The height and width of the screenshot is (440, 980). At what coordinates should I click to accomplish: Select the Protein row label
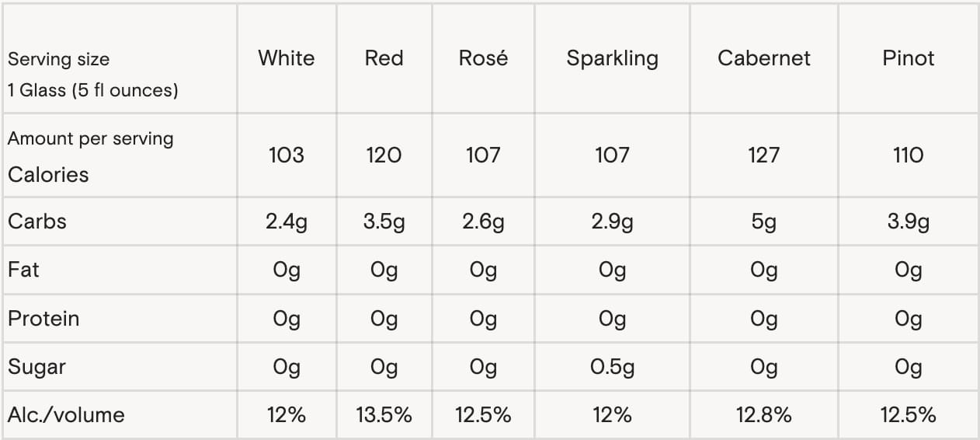tap(43, 319)
